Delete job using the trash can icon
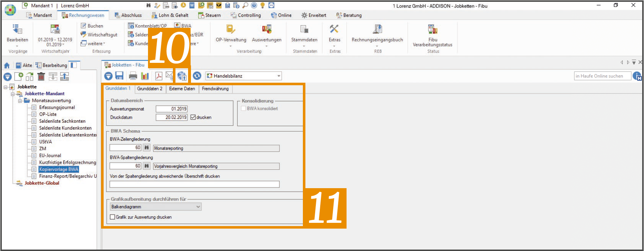Screen dimensions: 644x251 [41, 77]
